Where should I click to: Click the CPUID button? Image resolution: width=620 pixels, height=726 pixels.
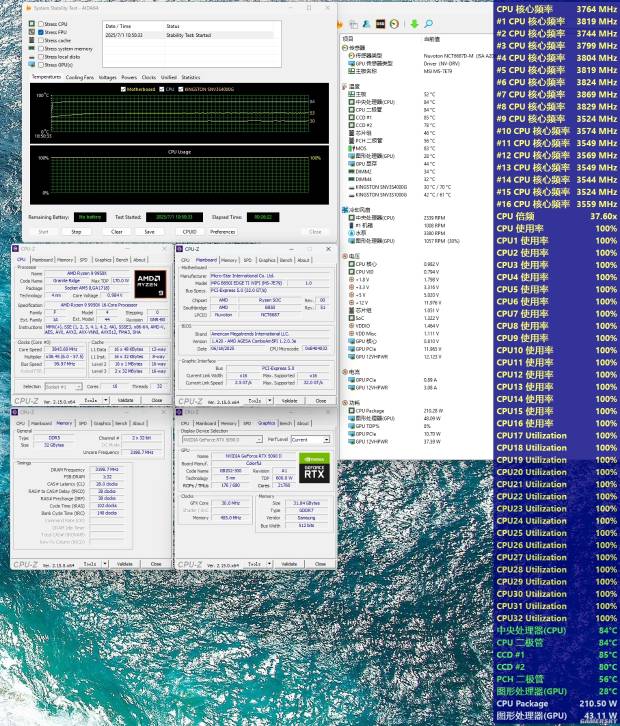point(189,232)
